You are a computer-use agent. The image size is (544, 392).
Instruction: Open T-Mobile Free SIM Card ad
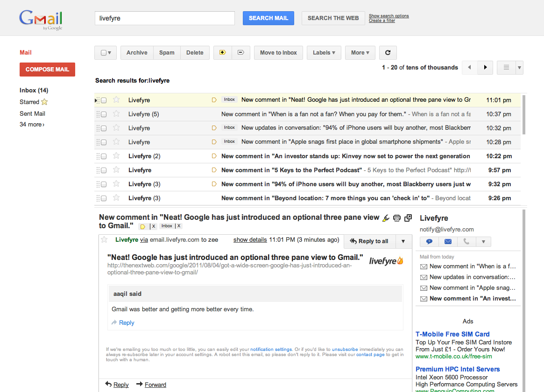[452, 334]
